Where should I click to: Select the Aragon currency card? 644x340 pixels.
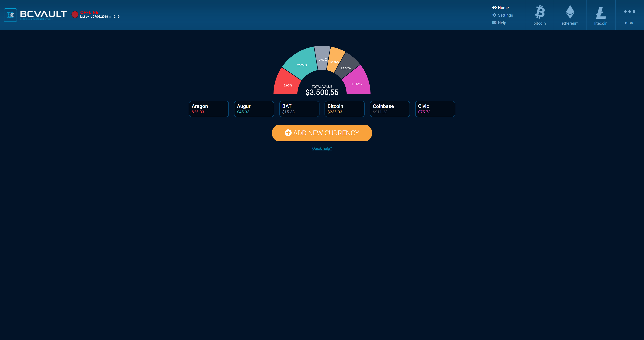(x=208, y=109)
